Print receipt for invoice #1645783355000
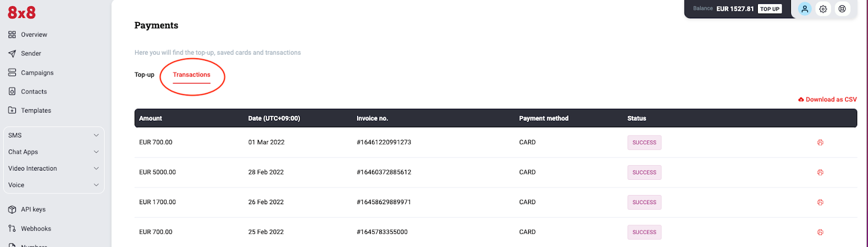 [820, 232]
